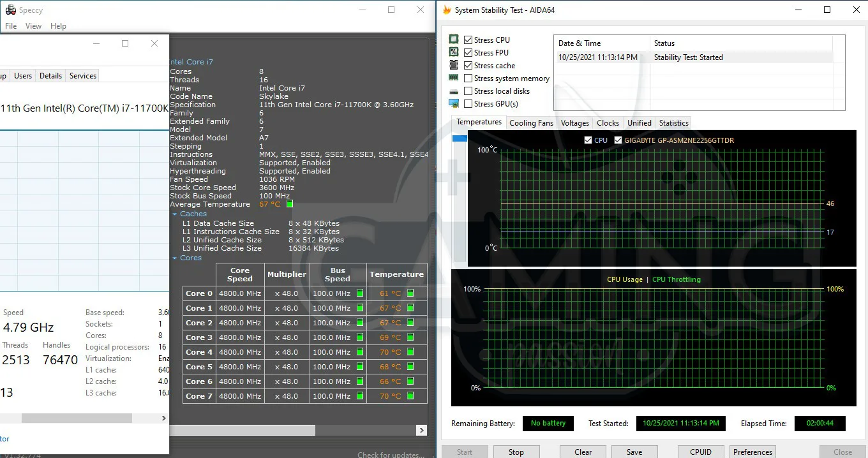This screenshot has width=868, height=458.
Task: Open the Help menu in Speccy
Action: 58,26
